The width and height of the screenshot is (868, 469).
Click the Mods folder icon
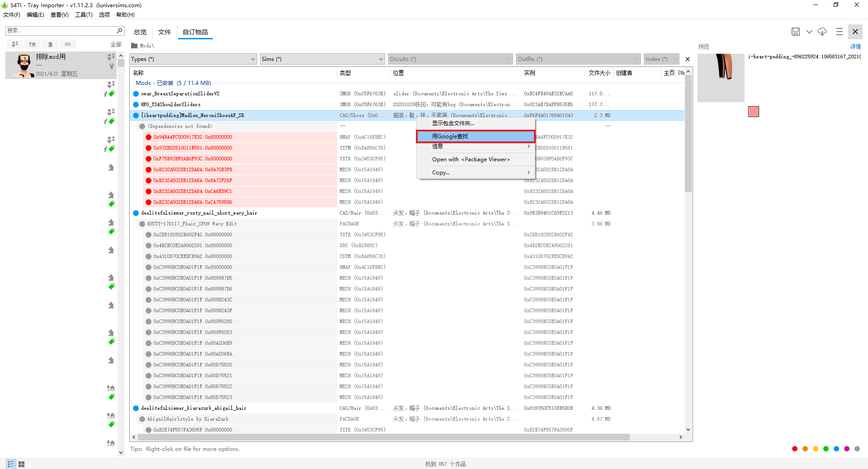click(x=134, y=46)
